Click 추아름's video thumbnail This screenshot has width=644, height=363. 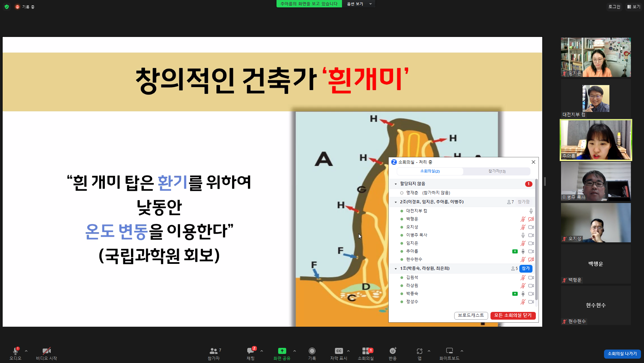595,140
